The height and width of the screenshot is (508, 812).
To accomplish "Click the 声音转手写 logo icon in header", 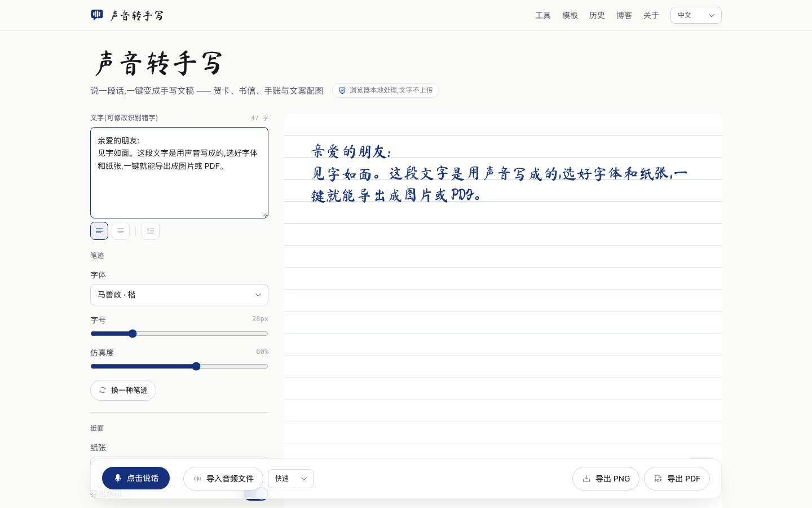I will (x=97, y=15).
